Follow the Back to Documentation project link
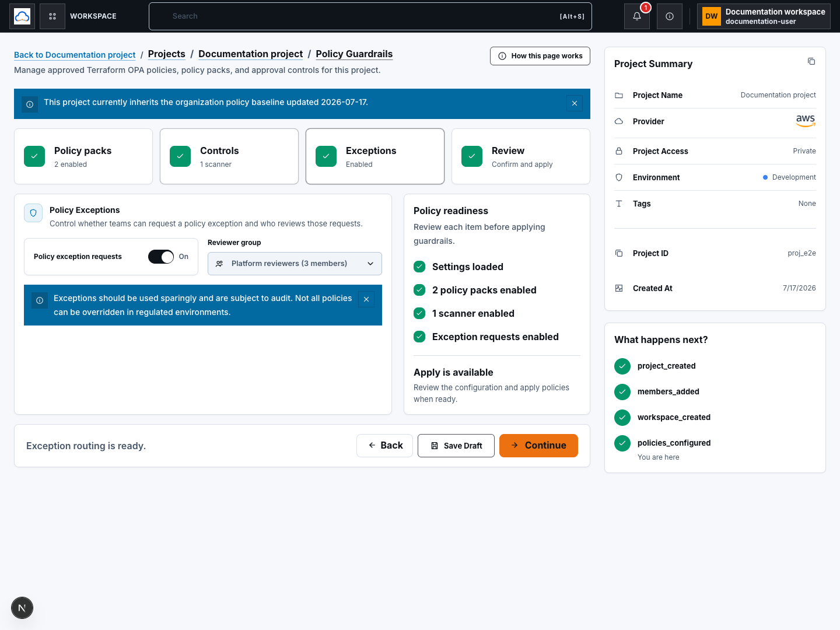 75,55
